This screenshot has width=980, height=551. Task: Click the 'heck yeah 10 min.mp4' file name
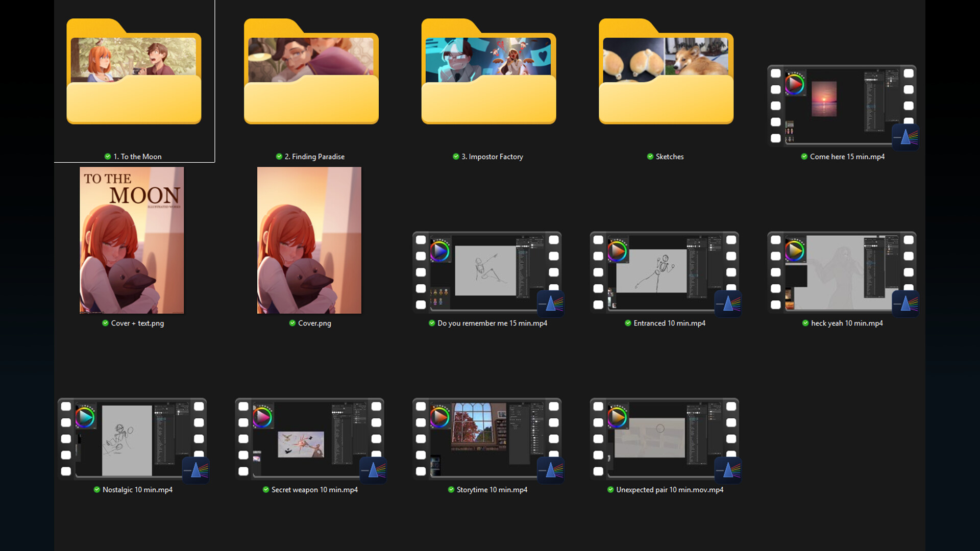point(847,323)
